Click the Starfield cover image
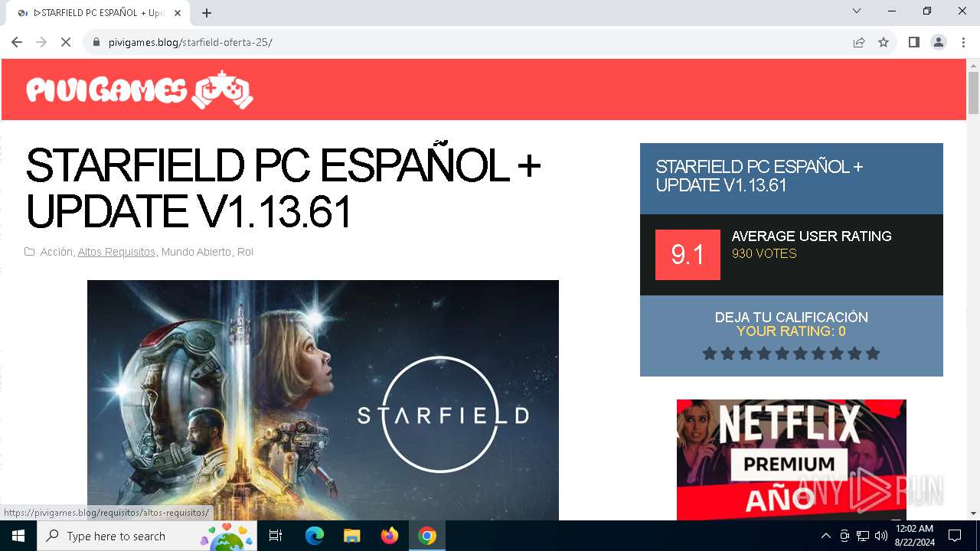The height and width of the screenshot is (551, 980). coord(323,399)
